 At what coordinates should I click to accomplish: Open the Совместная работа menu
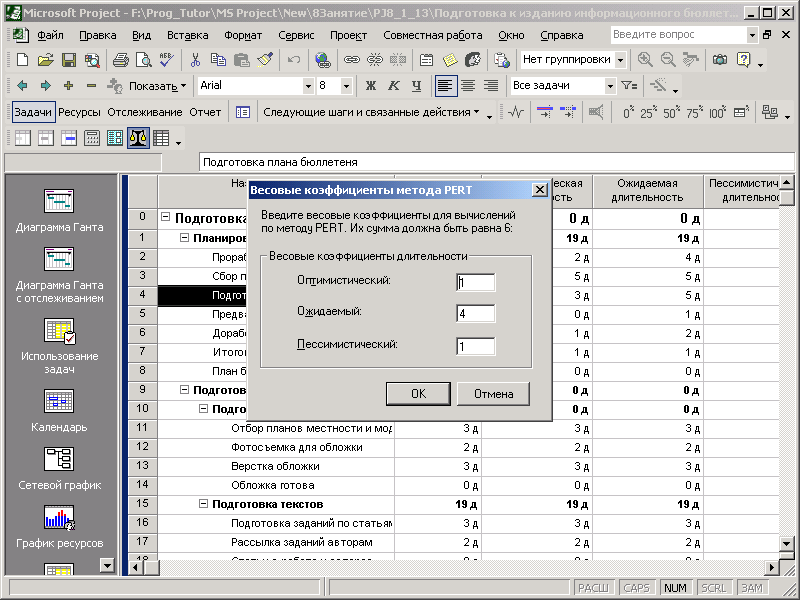(x=433, y=35)
